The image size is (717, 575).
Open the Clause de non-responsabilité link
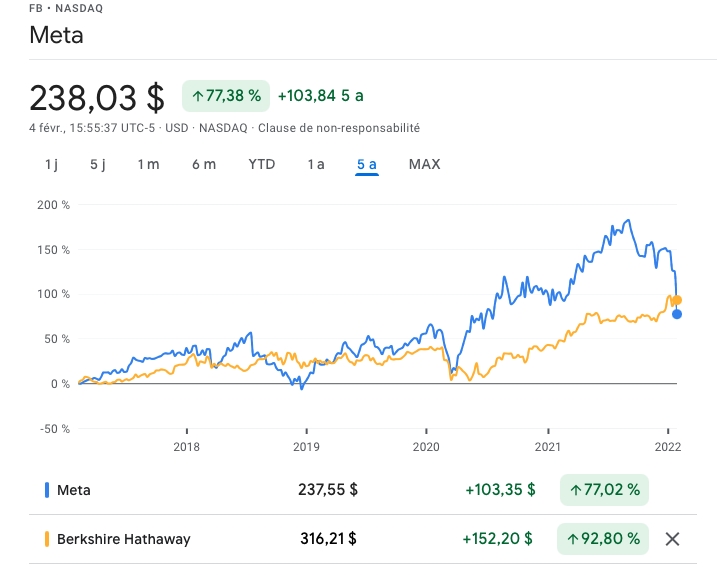coord(339,128)
